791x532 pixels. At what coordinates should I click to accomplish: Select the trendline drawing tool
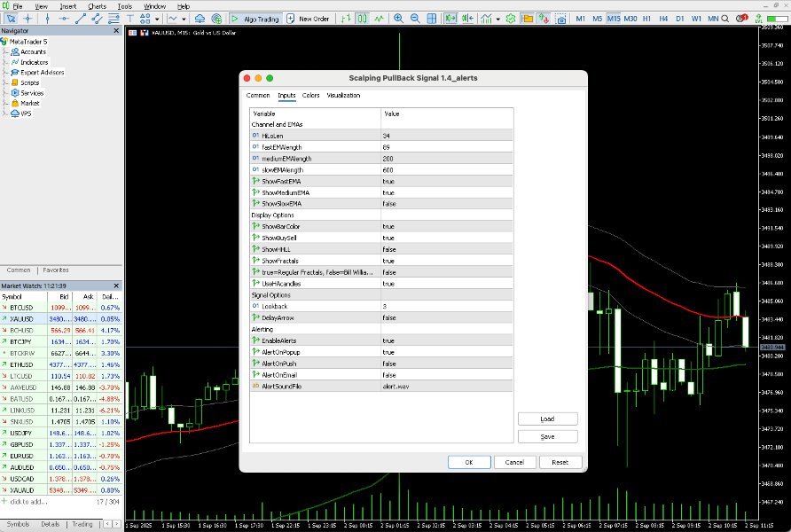(x=80, y=19)
